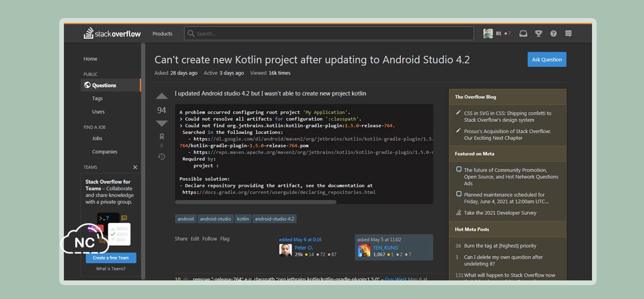
Task: Open Prosus's Acquisition of Stack Overflow post
Action: (507, 135)
